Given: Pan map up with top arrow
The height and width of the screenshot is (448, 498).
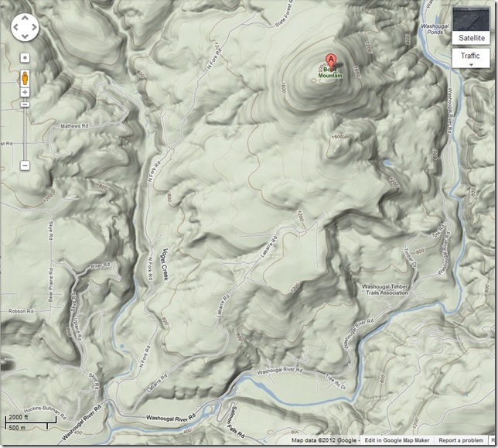Looking at the screenshot, I should coord(25,19).
